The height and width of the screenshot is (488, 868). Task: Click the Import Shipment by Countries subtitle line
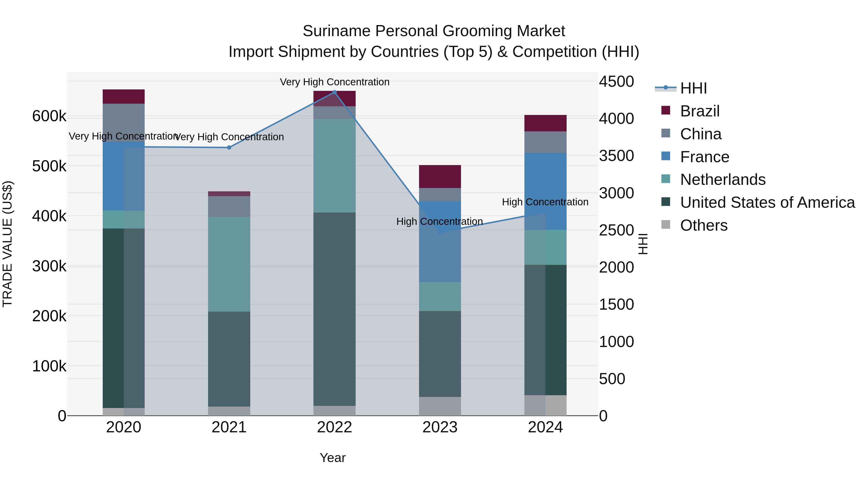[434, 52]
